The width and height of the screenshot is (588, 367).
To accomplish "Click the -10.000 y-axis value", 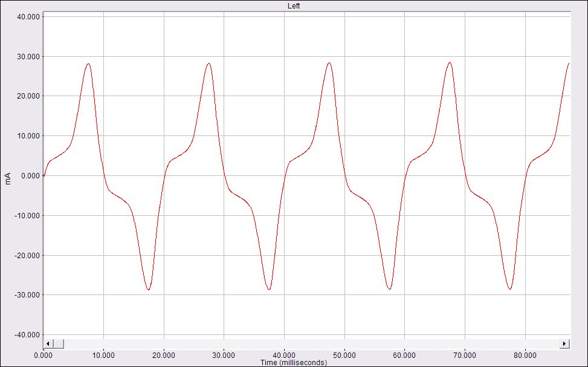I will 27,216.
